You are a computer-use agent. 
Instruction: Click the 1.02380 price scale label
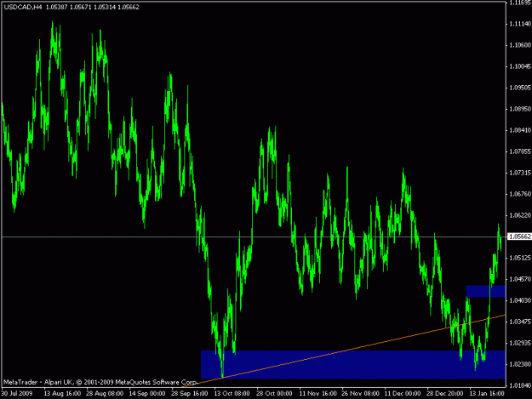(x=520, y=364)
